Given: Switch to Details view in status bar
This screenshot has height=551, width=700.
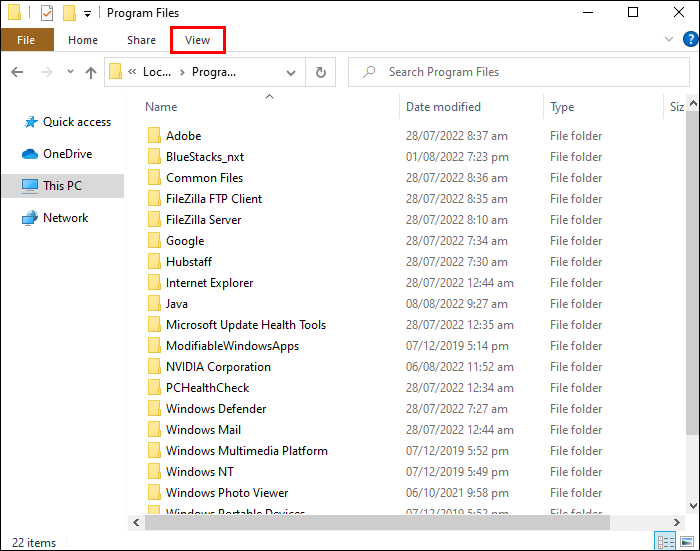Looking at the screenshot, I should (665, 542).
